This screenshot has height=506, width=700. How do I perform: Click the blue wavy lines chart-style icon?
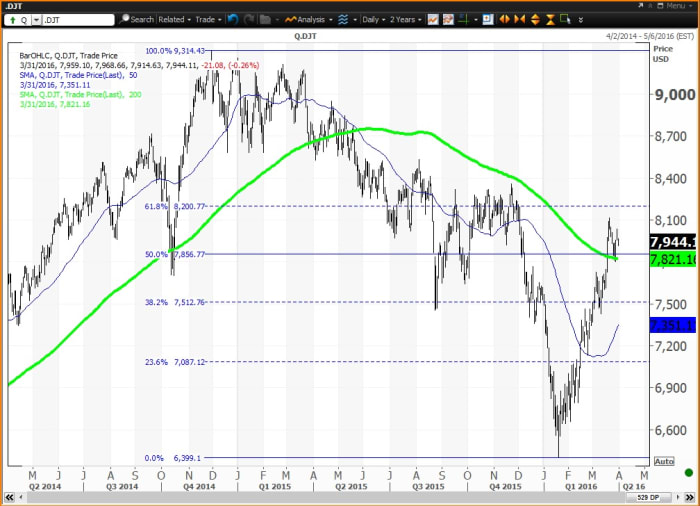(343, 20)
